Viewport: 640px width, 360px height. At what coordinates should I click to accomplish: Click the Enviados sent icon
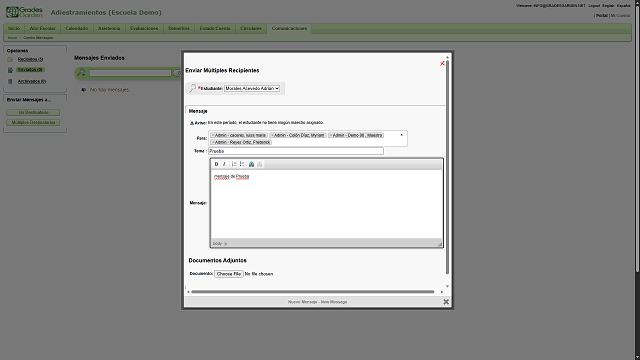[10, 70]
